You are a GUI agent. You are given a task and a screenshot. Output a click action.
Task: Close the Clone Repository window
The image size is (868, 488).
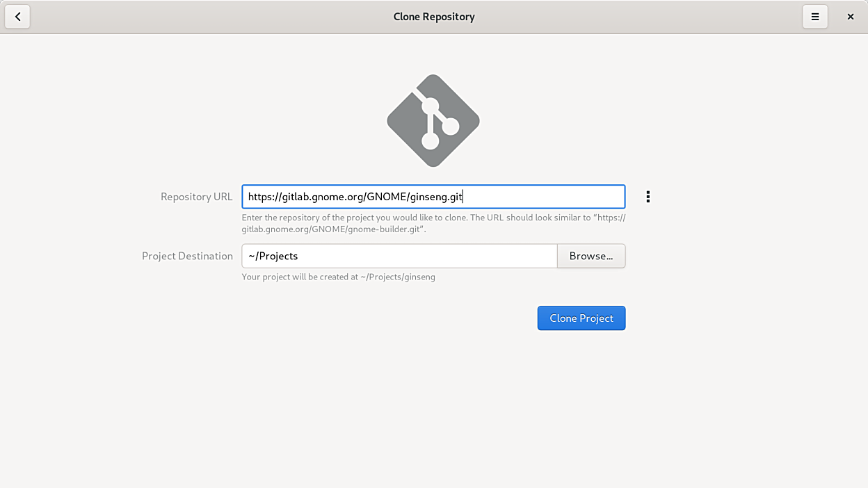click(x=850, y=17)
